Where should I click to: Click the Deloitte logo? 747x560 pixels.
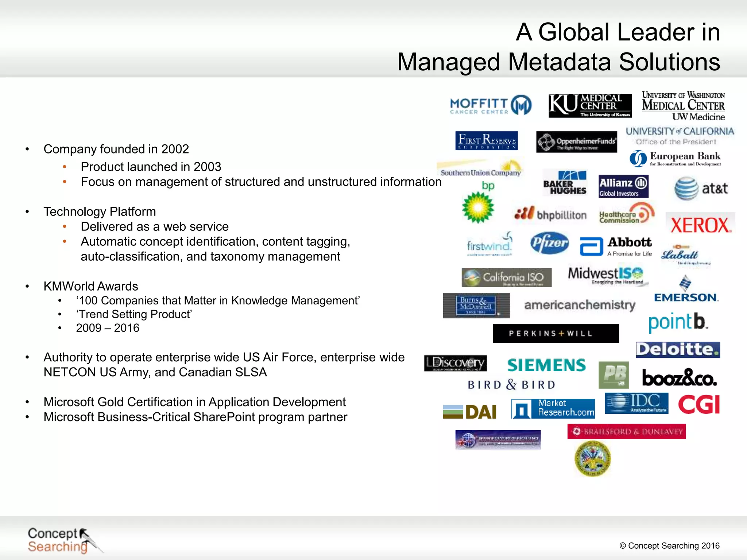[x=678, y=350]
